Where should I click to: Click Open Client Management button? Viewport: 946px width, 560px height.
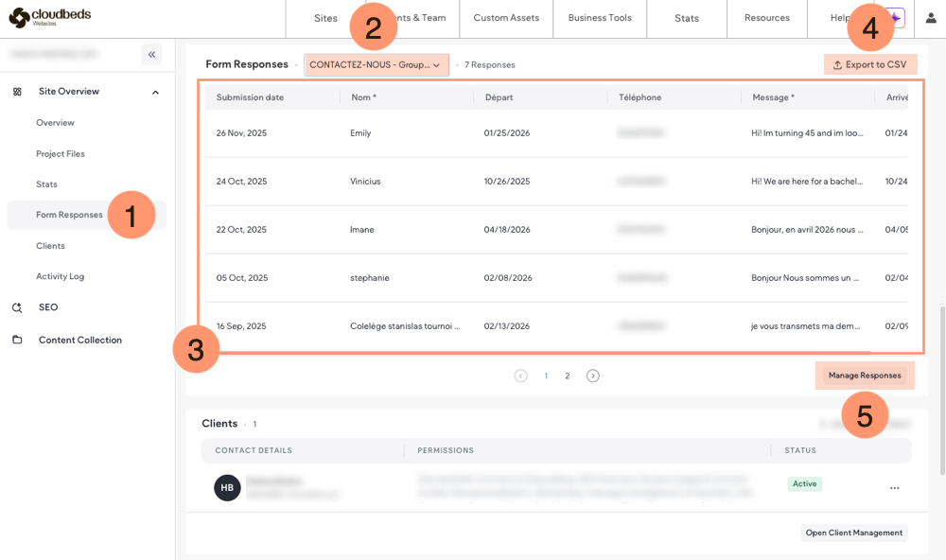(853, 533)
